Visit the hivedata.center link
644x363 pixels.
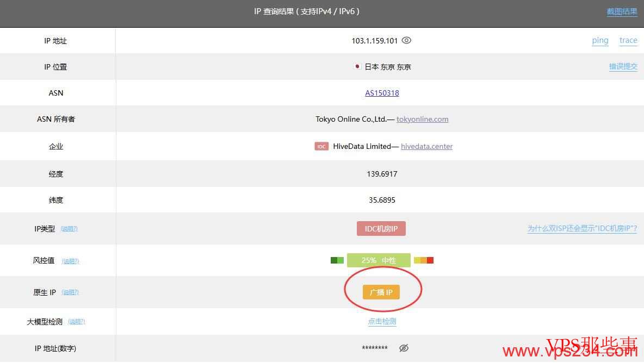click(427, 146)
